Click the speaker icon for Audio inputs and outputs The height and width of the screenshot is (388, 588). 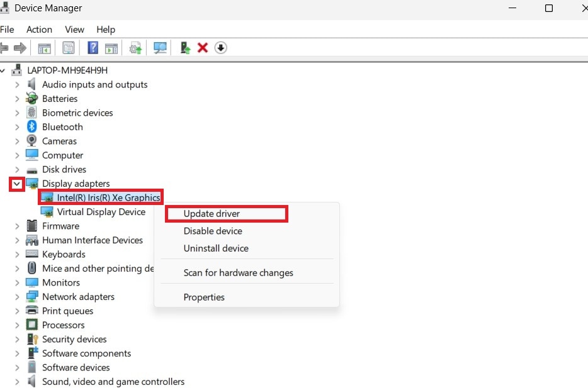pyautogui.click(x=32, y=84)
